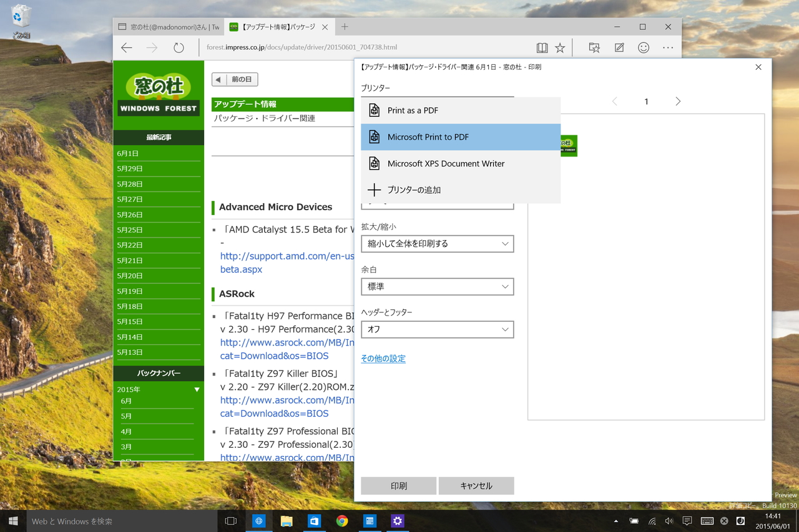Image resolution: width=799 pixels, height=532 pixels.
Task: Open the Hub panel icon
Action: click(594, 47)
